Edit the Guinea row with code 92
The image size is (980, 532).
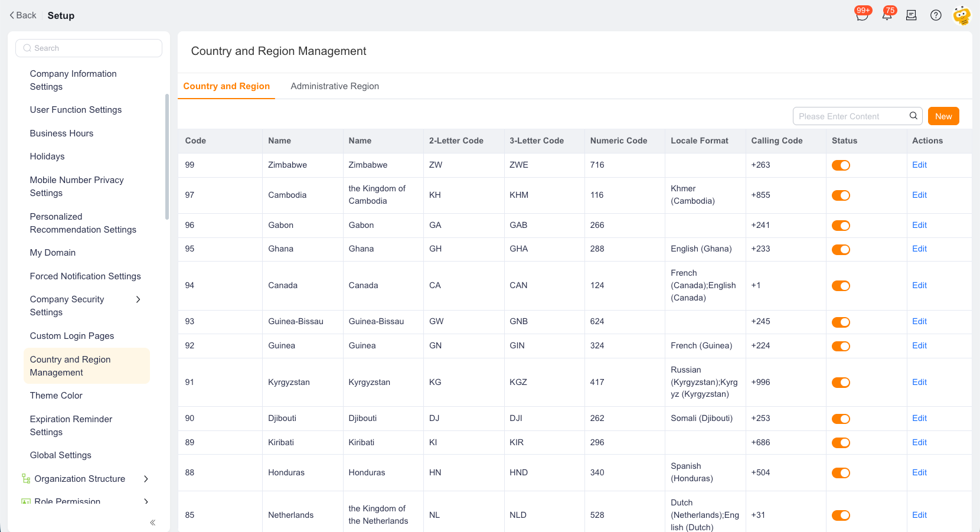click(919, 345)
